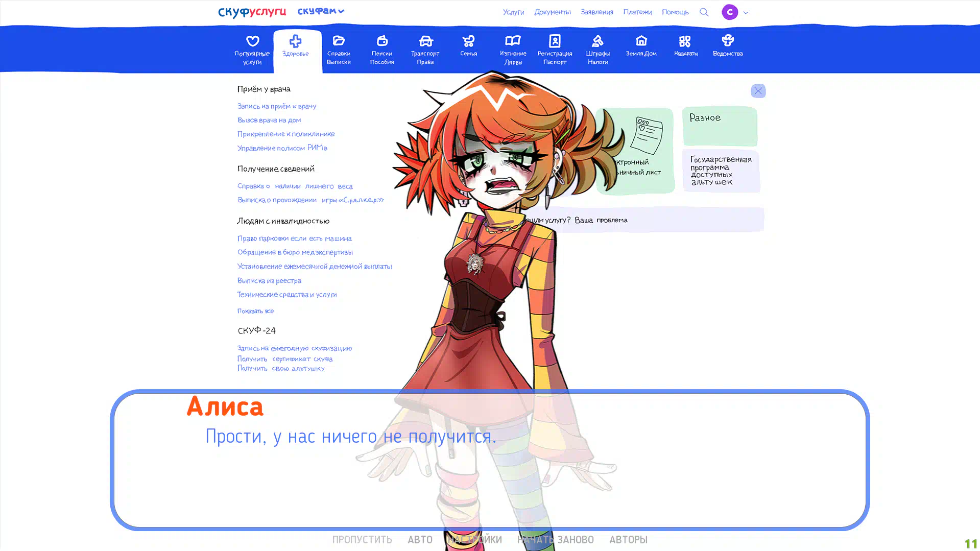Click the Запись на приём к врачу link
980x551 pixels.
[x=277, y=107]
